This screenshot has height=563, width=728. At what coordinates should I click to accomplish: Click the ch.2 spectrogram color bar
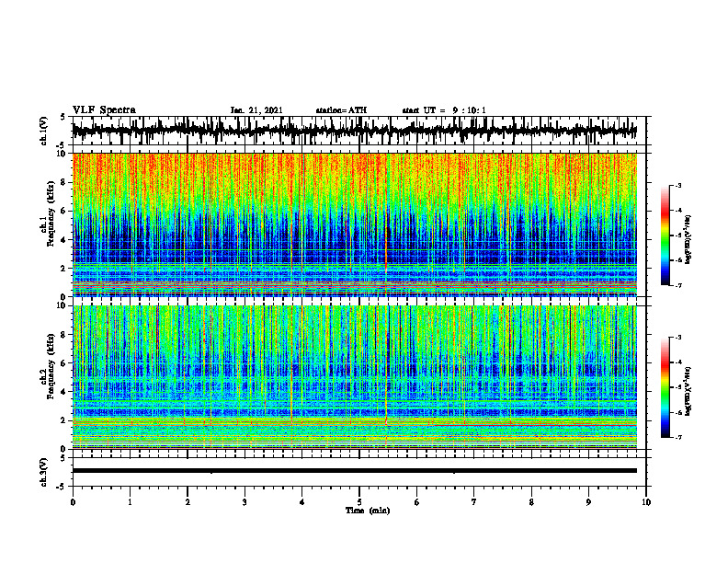665,387
